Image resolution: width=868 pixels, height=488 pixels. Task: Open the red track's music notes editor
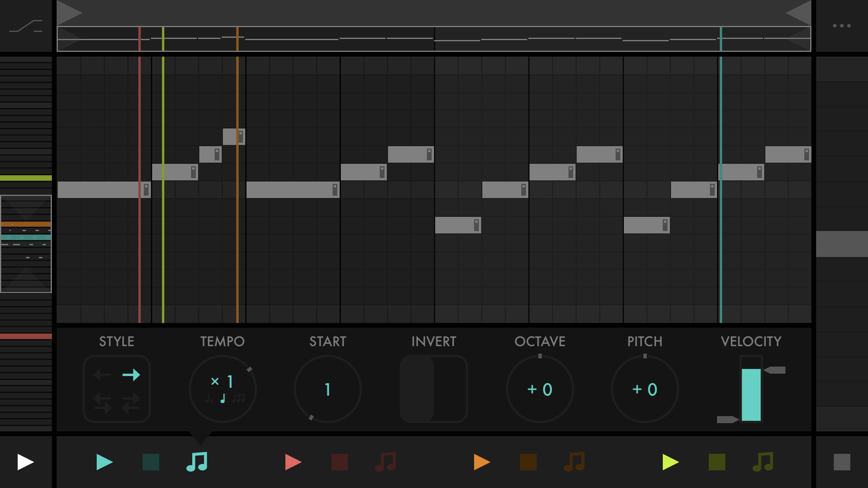coord(386,462)
